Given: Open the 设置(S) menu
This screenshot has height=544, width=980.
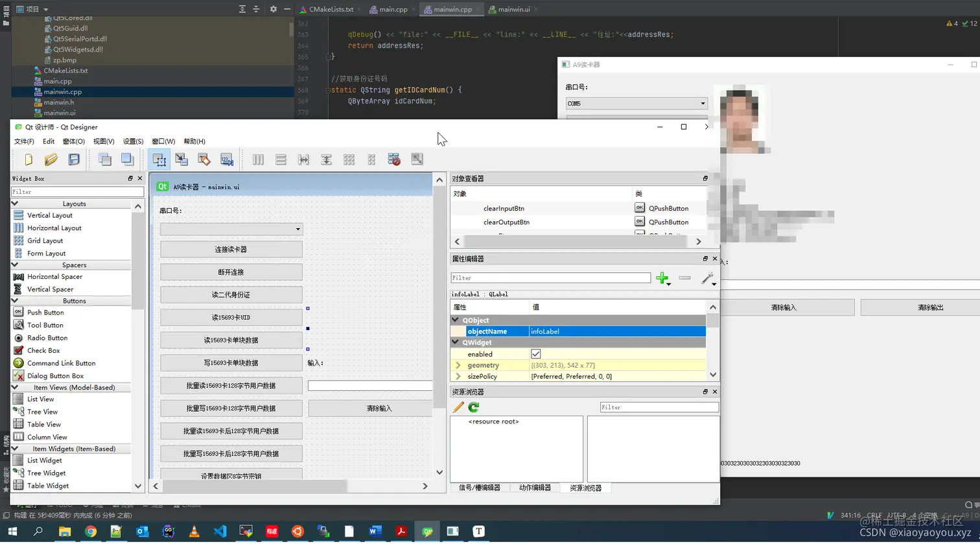Looking at the screenshot, I should (134, 141).
